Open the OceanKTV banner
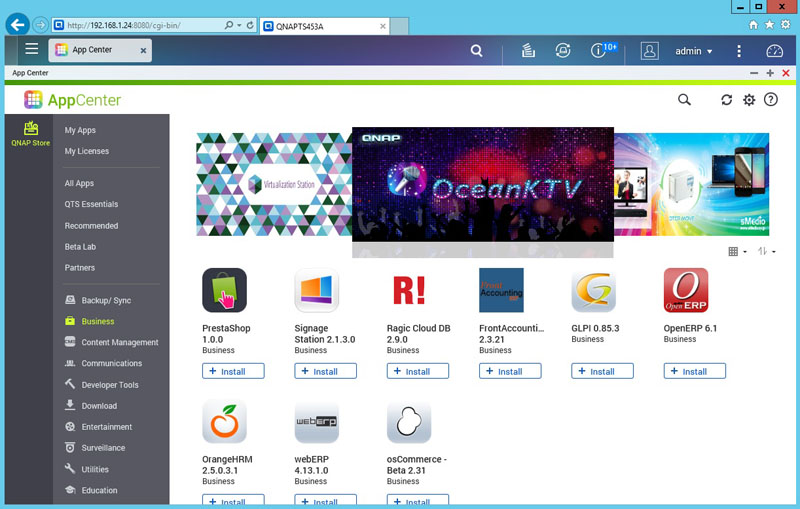 [483, 184]
